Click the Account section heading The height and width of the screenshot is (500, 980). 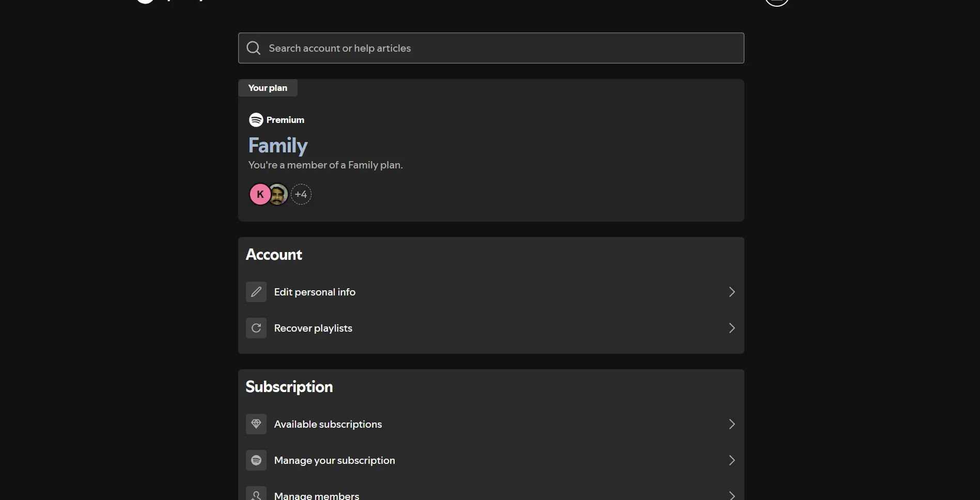274,255
